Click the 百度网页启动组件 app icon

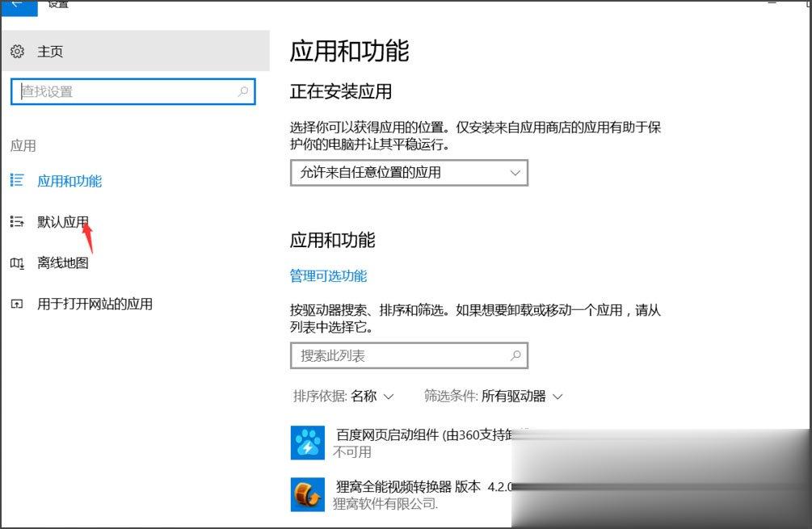305,443
